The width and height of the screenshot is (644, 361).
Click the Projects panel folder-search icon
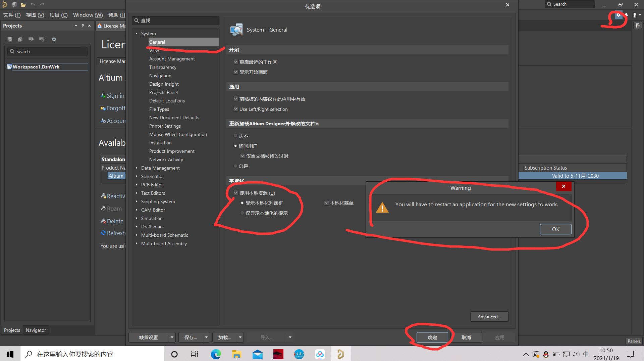[x=31, y=39]
